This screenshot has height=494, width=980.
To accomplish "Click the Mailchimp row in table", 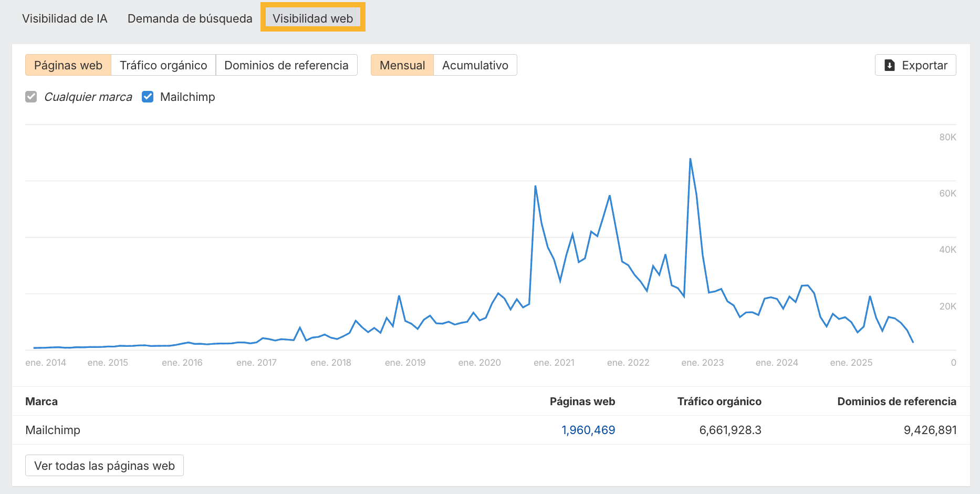I will click(53, 430).
